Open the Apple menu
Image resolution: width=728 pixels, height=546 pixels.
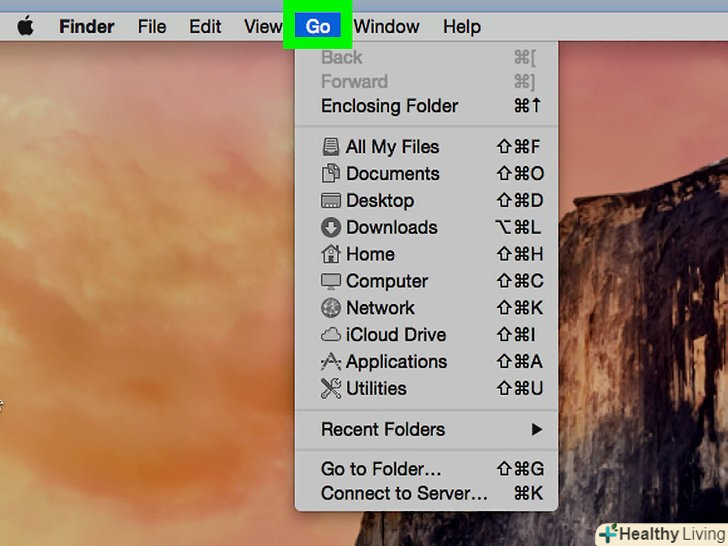point(26,26)
